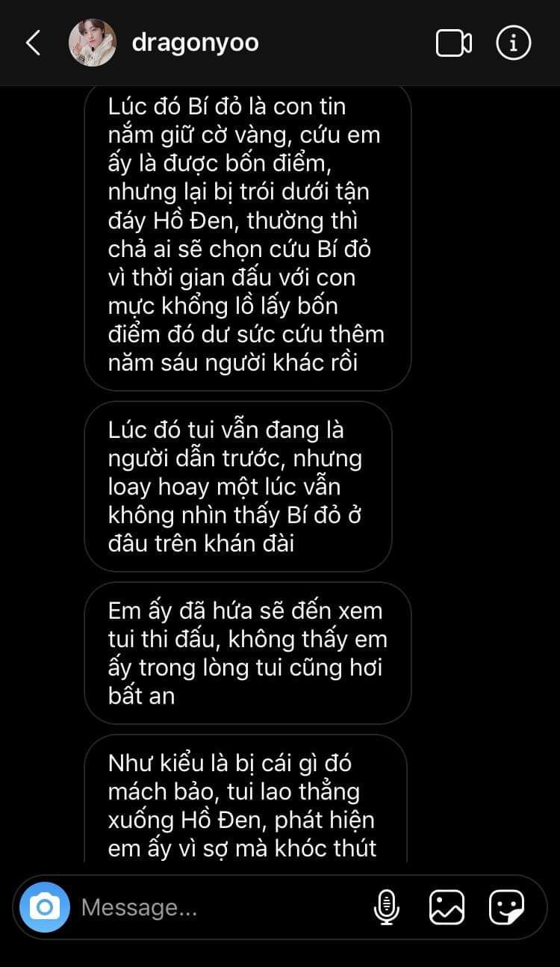
Task: Select message starting 'Như kiểu là bị cái gì đó'
Action: (246, 798)
